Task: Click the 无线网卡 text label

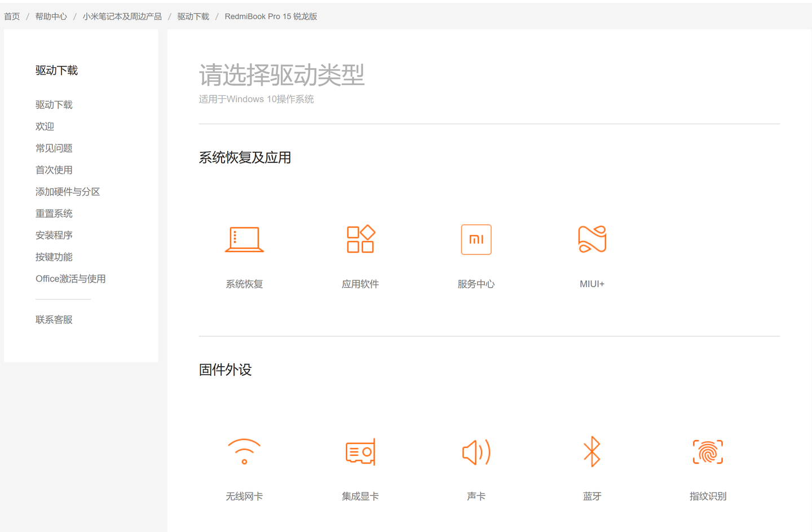Action: [244, 496]
